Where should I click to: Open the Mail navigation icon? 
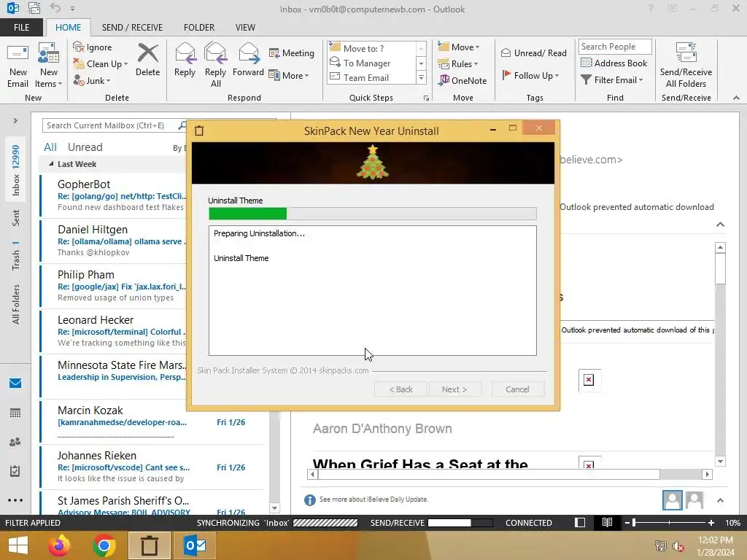pyautogui.click(x=15, y=383)
